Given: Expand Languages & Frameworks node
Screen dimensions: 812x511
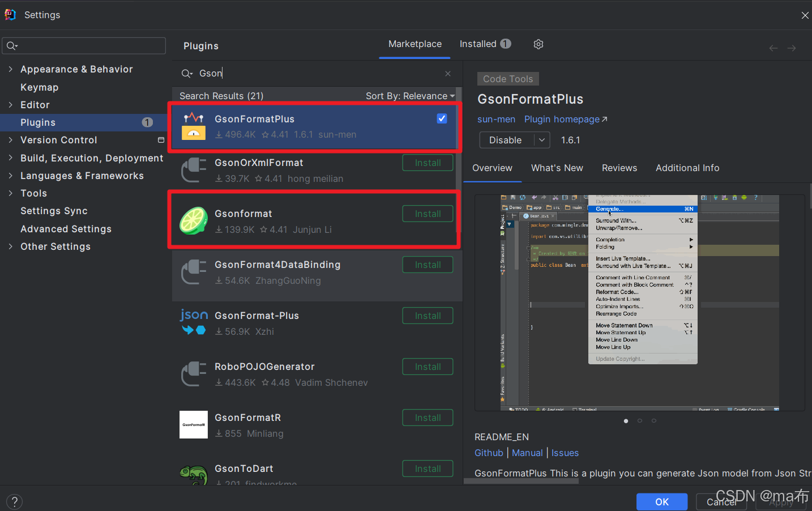Looking at the screenshot, I should 10,176.
